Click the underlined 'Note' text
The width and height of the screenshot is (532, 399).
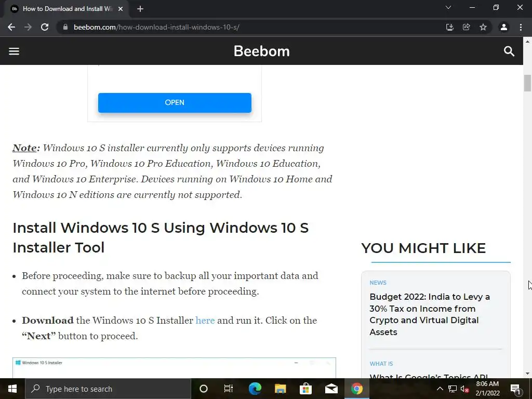25,148
